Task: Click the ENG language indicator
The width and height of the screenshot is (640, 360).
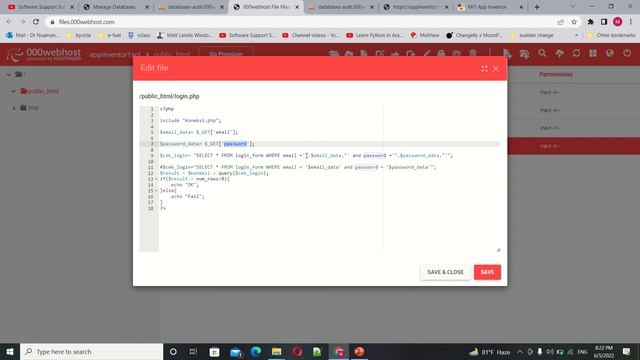Action: 582,352
